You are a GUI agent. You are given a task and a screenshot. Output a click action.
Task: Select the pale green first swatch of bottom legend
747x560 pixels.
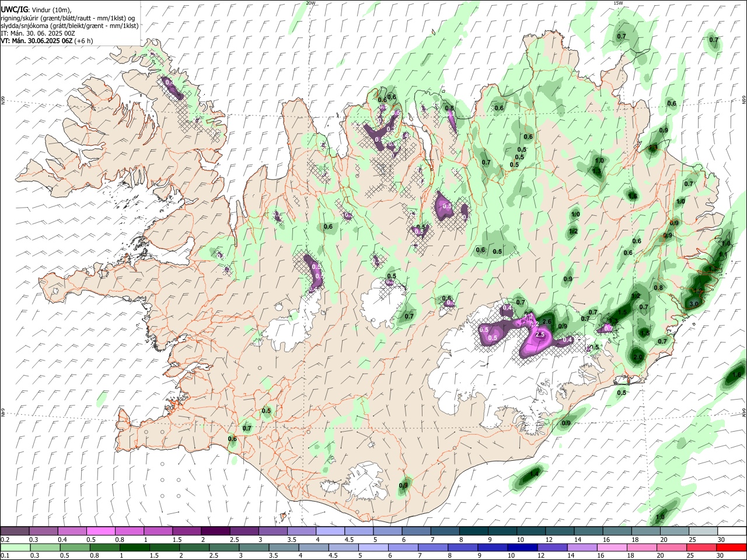(x=16, y=547)
